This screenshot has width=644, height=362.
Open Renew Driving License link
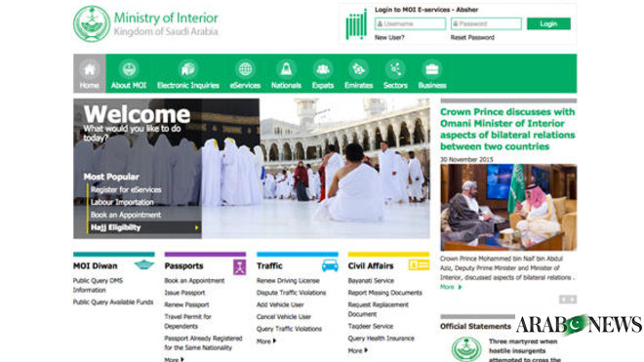[x=288, y=281]
